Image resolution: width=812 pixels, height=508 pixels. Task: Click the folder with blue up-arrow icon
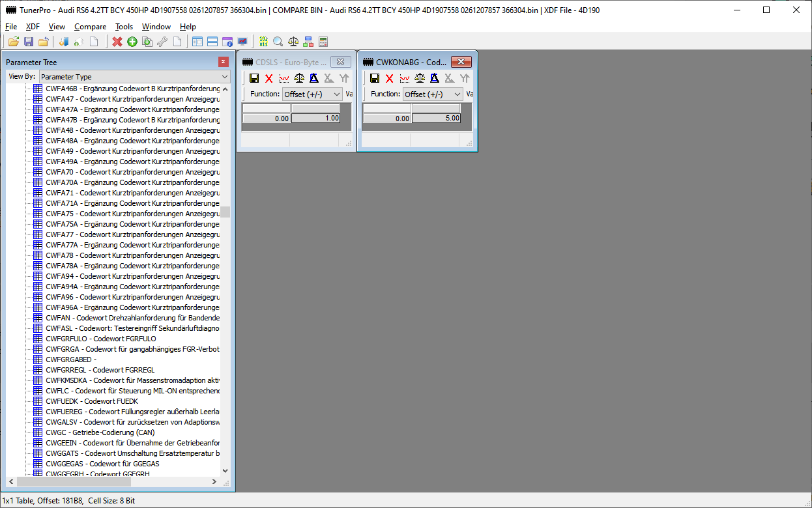44,42
